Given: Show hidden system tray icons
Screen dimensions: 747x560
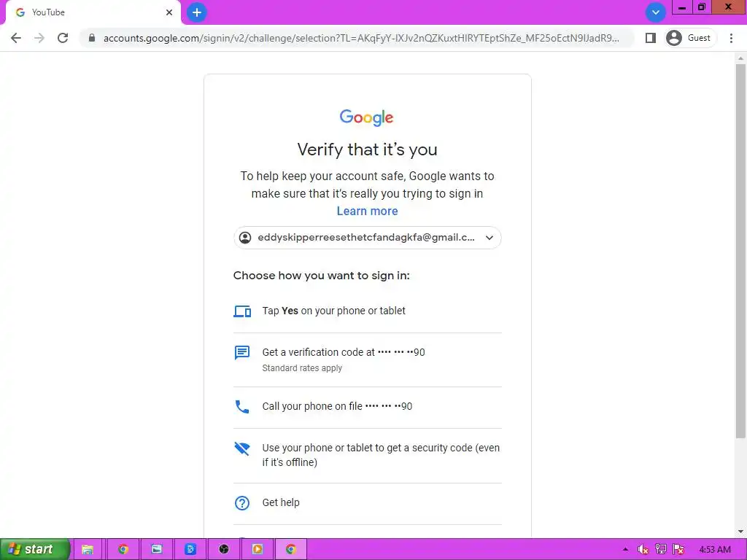Looking at the screenshot, I should 625,550.
